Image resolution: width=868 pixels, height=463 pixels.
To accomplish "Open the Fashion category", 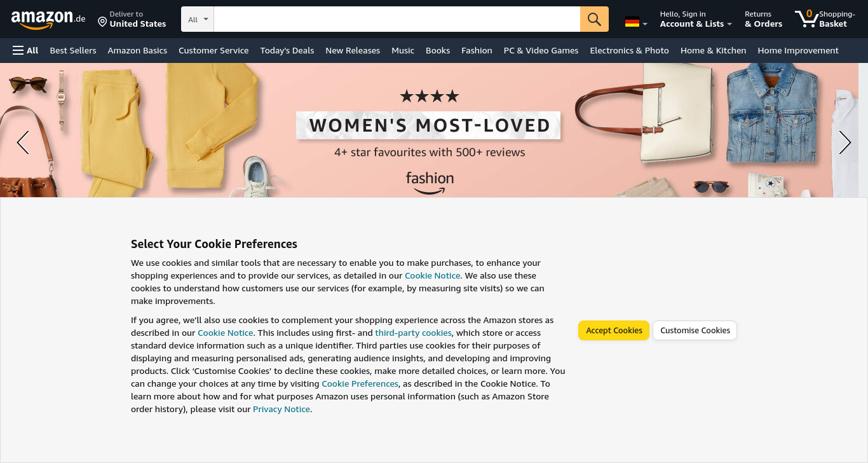I will pos(477,50).
